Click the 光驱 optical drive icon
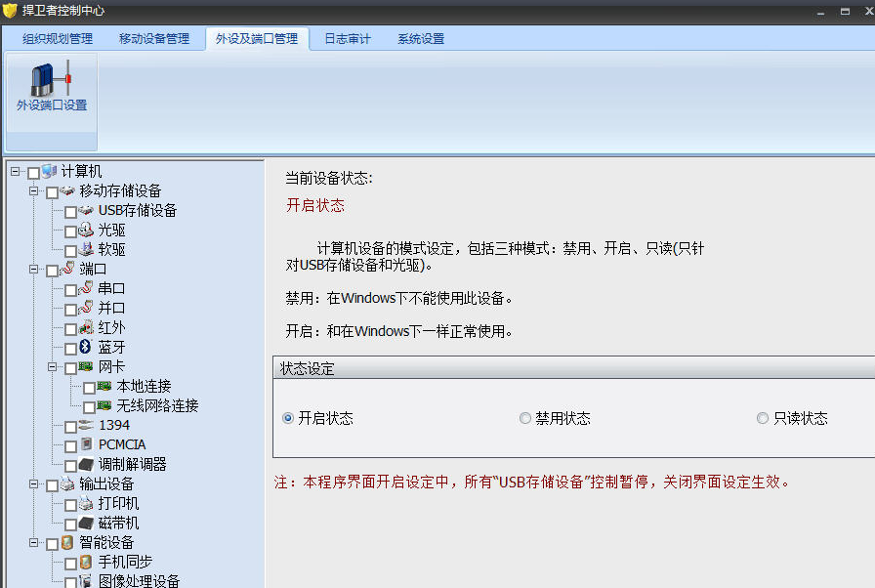The width and height of the screenshot is (875, 588). point(87,230)
